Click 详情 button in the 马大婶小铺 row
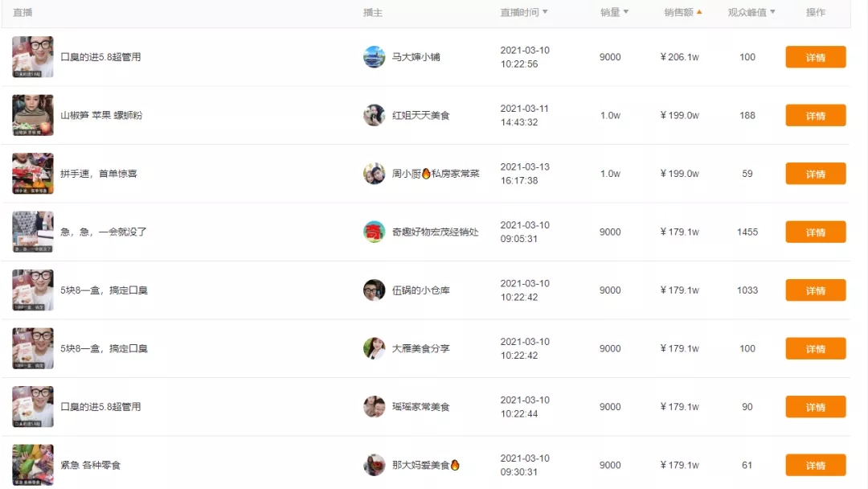The width and height of the screenshot is (868, 489). tap(815, 57)
